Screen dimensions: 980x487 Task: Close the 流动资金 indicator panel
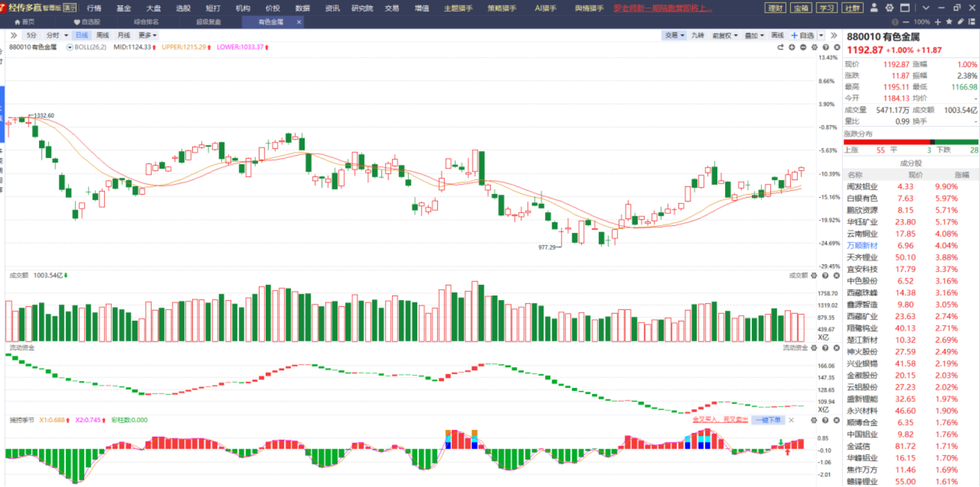(x=836, y=347)
